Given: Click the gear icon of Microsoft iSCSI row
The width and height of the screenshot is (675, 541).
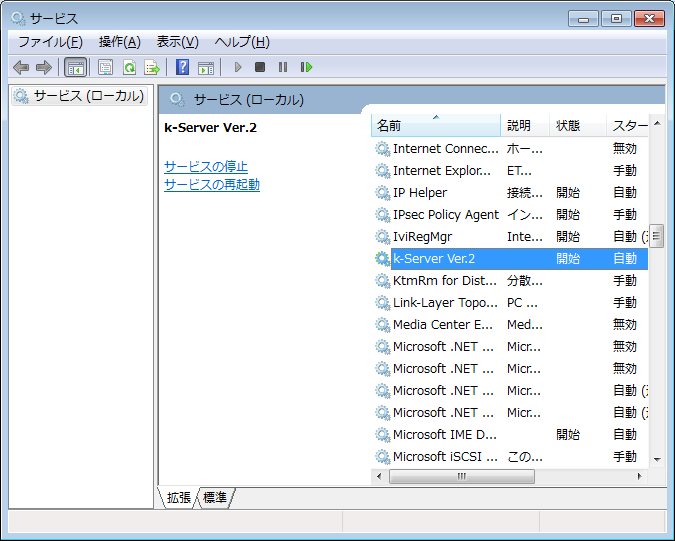Looking at the screenshot, I should tap(382, 457).
